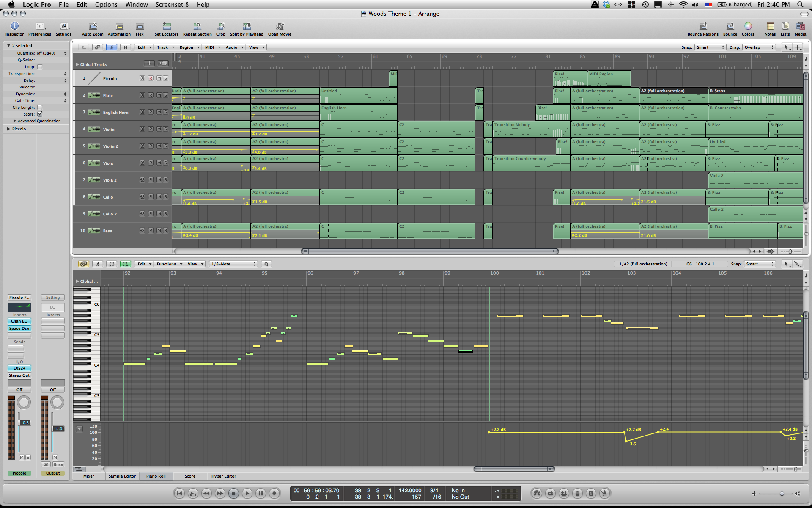The height and width of the screenshot is (508, 812).
Task: Open the Screenset 8 menu
Action: point(172,5)
